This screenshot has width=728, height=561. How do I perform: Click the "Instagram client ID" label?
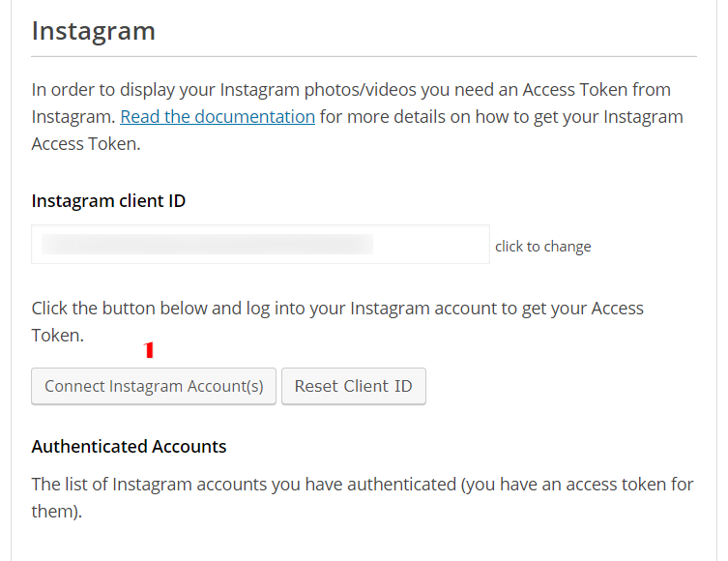[108, 201]
